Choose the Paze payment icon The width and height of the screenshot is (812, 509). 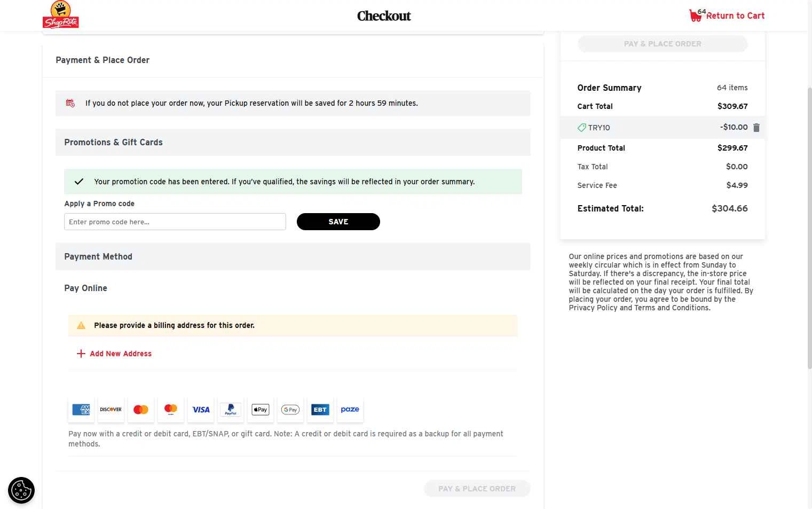tap(350, 410)
